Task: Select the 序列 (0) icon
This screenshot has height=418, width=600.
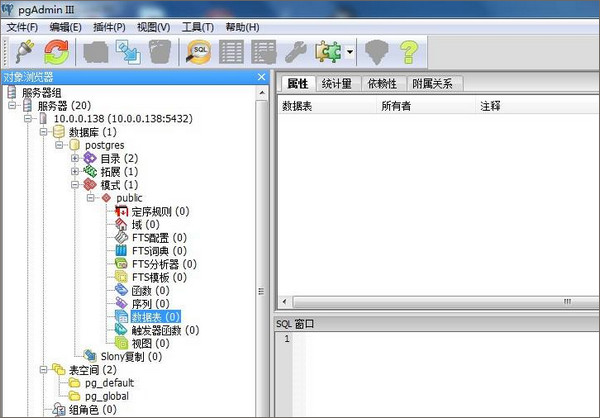Action: point(121,304)
